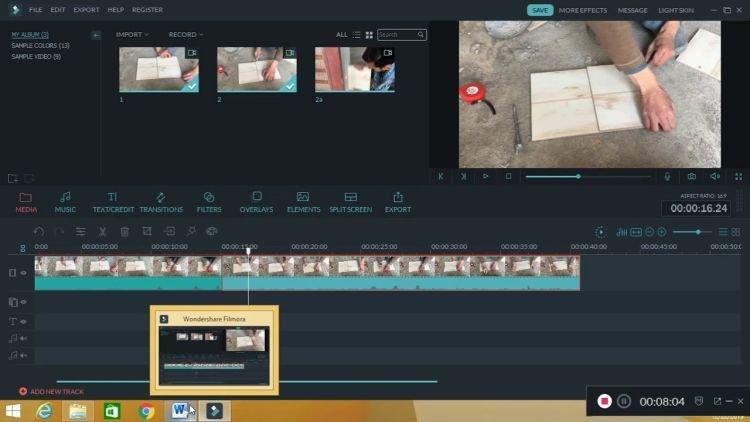
Task: Open Word from the Windows taskbar
Action: click(180, 411)
